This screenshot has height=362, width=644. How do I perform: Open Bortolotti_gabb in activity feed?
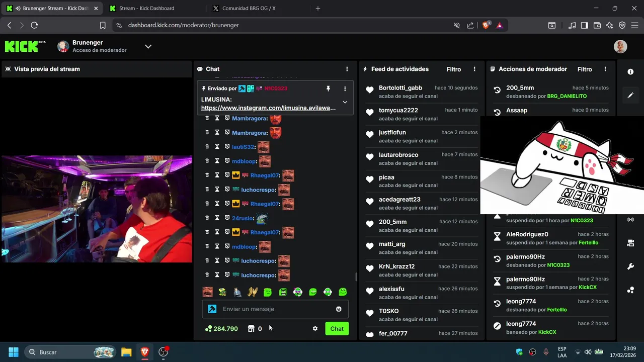[400, 88]
